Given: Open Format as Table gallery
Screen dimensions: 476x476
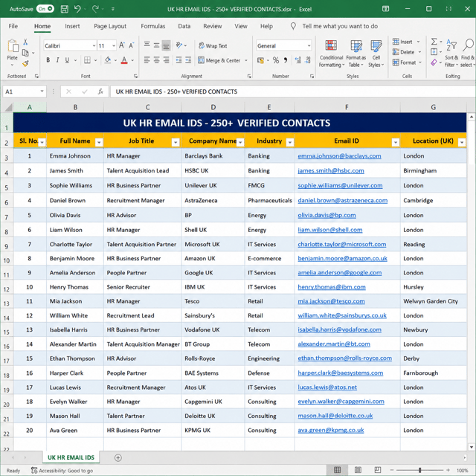Looking at the screenshot, I should point(356,54).
